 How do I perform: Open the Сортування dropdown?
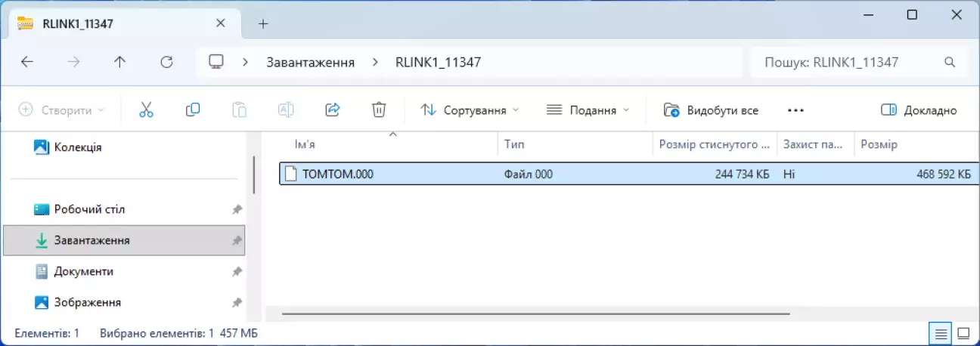(470, 110)
